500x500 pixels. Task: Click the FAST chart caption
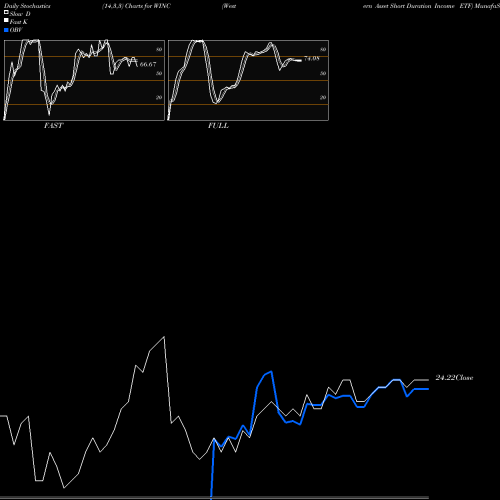tap(53, 126)
